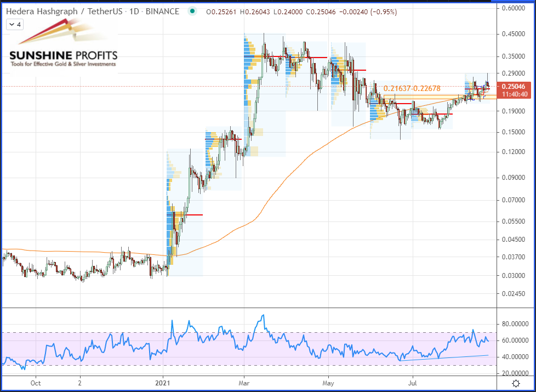This screenshot has width=536, height=392.
Task: Click the Jul label on time axis
Action: [x=413, y=383]
